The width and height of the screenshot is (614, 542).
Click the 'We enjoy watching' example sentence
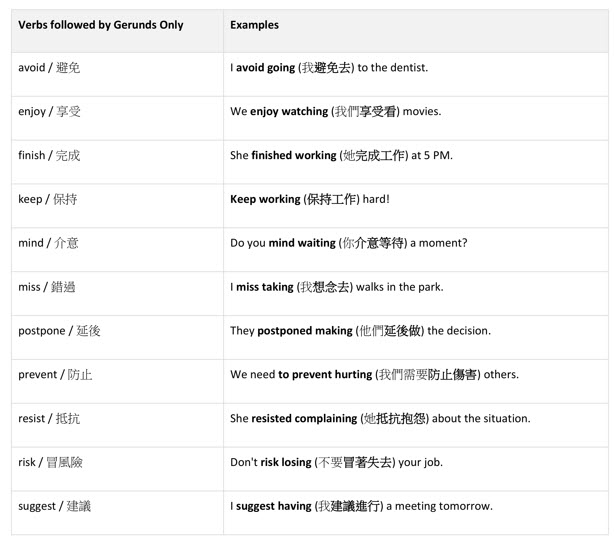336,112
